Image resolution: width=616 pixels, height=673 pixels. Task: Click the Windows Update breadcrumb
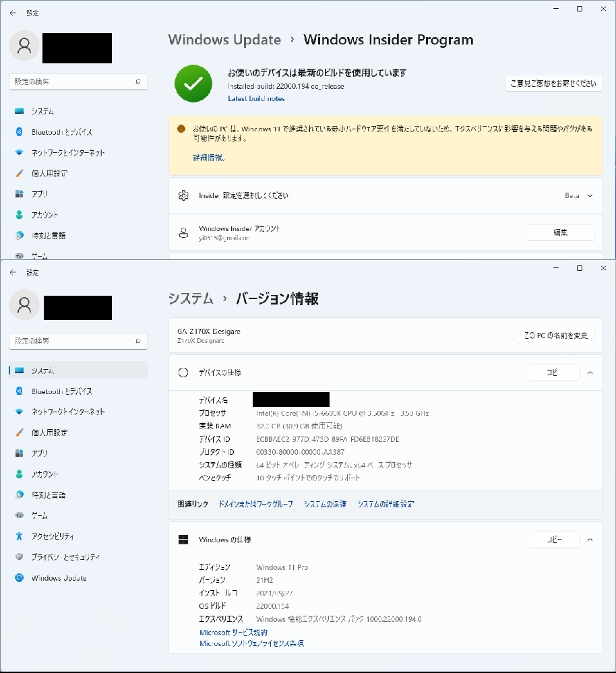[x=224, y=40]
